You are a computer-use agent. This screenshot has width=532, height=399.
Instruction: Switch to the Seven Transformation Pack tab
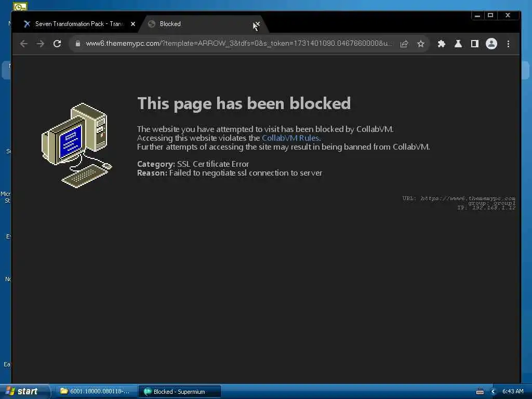click(x=79, y=24)
